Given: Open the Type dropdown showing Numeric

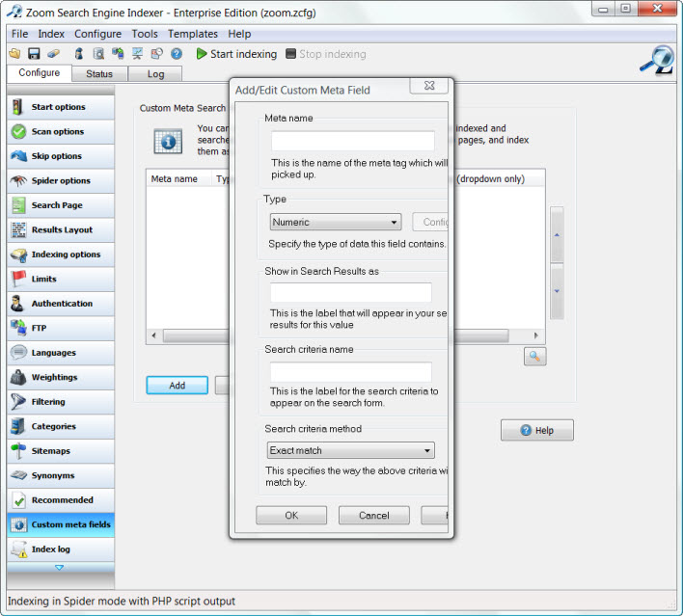Looking at the screenshot, I should (336, 222).
